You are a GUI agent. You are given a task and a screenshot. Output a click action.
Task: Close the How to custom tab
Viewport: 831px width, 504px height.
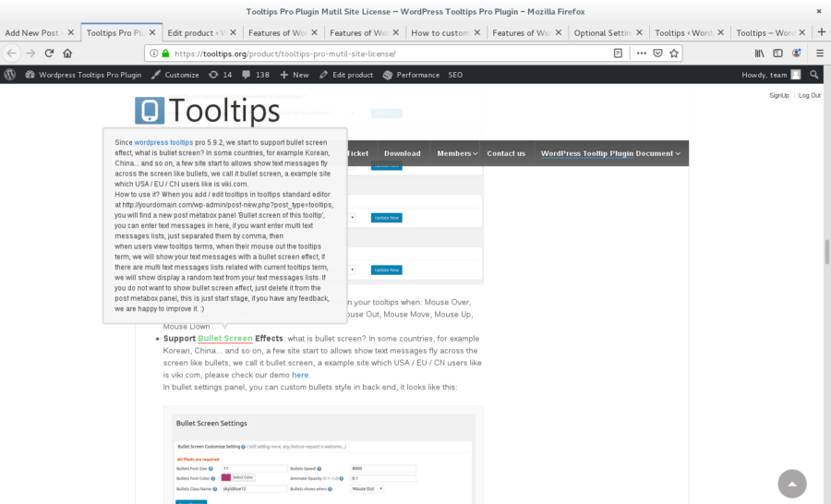[477, 32]
